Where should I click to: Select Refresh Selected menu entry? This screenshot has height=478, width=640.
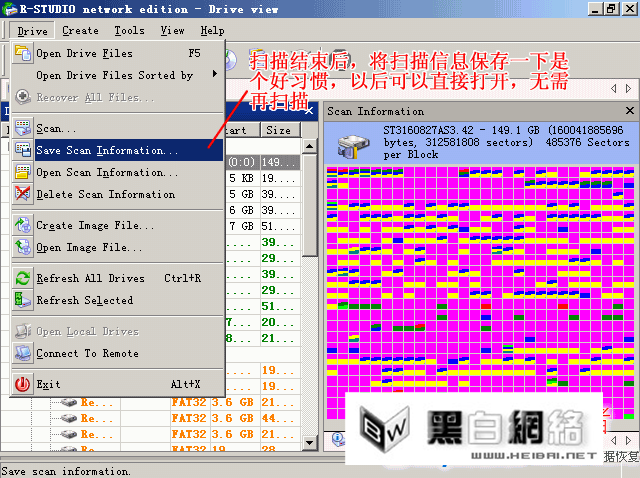click(84, 300)
